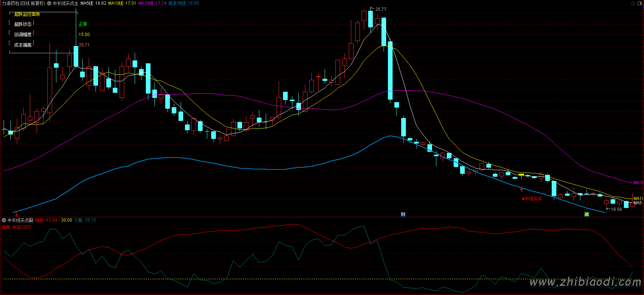Click the 财 financial event marker
Screen dimensions: 644x295
pos(403,214)
